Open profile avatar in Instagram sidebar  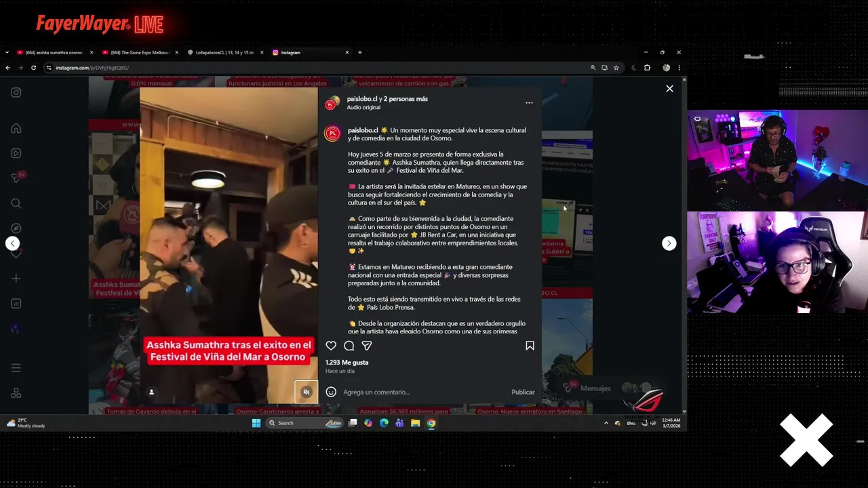pos(16,329)
